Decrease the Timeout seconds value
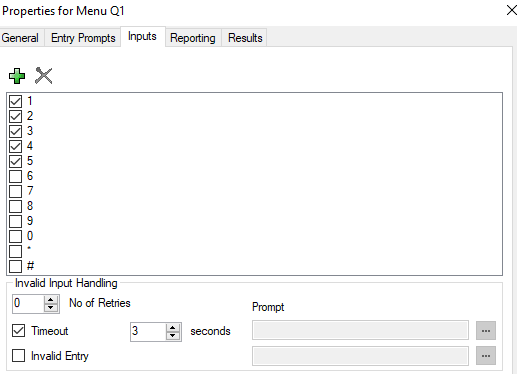The image size is (517, 374). pyautogui.click(x=173, y=336)
